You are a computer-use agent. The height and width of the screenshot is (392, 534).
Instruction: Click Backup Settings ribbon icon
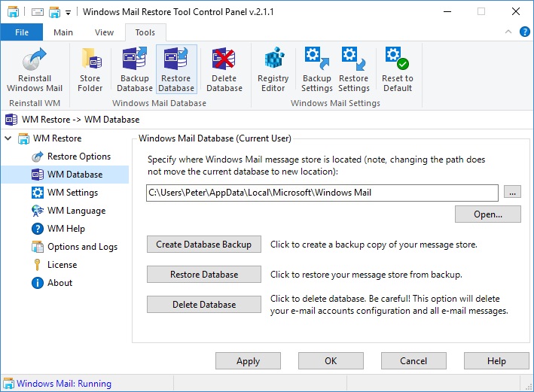point(317,69)
